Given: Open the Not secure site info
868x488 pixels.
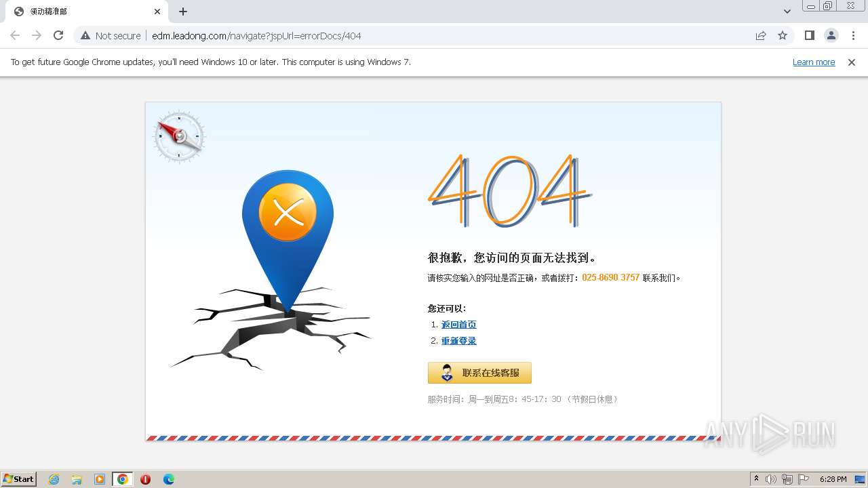Looking at the screenshot, I should [x=111, y=35].
